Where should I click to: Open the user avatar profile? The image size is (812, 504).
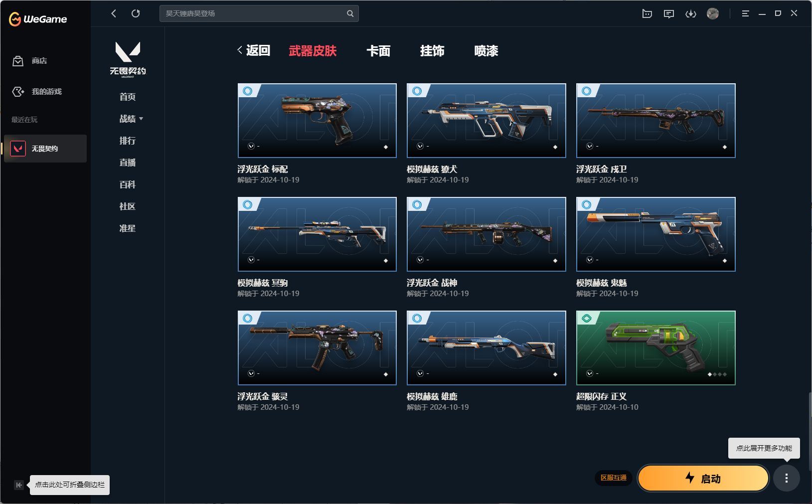tap(713, 13)
